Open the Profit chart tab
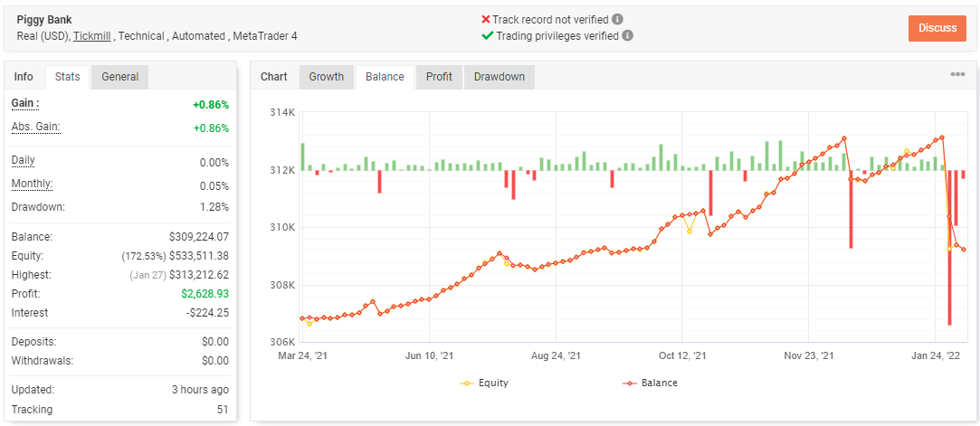Viewport: 980px width, 426px height. [x=440, y=77]
